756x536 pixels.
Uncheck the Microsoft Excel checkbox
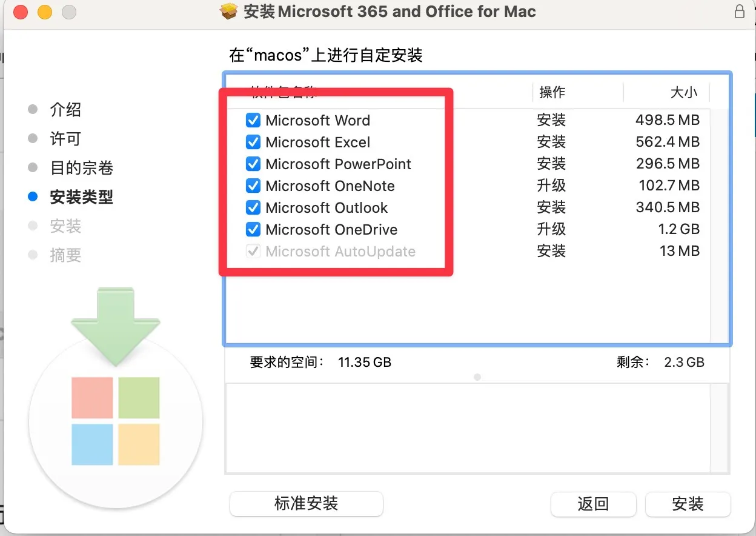(x=253, y=142)
